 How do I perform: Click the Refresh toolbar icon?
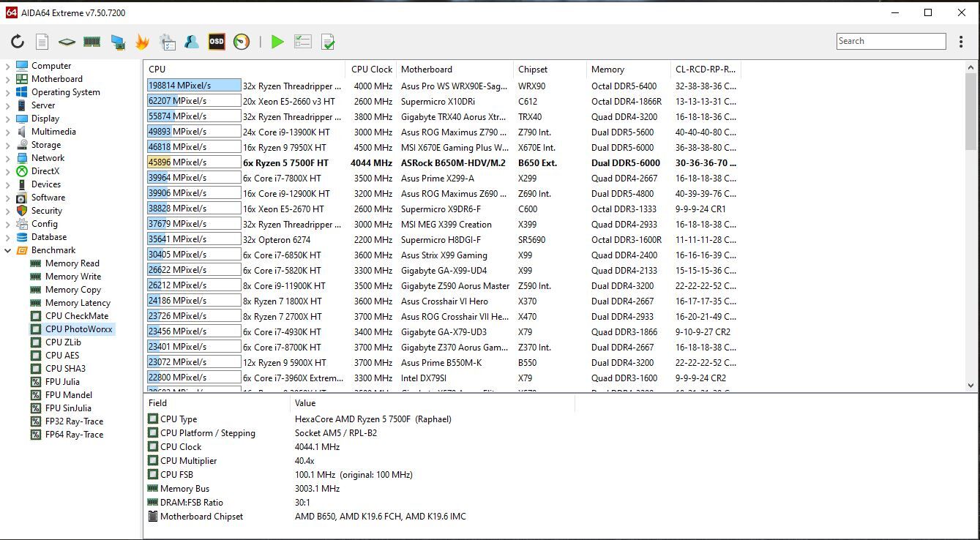click(18, 42)
